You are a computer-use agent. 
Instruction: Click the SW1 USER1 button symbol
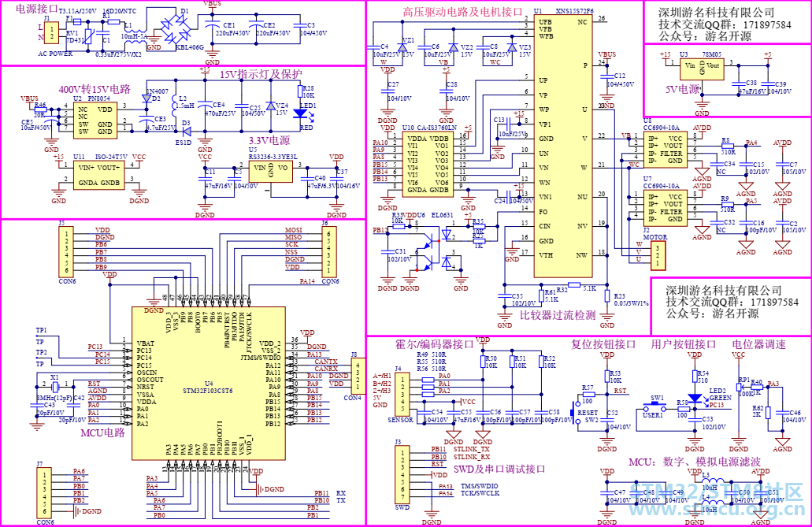coord(656,406)
